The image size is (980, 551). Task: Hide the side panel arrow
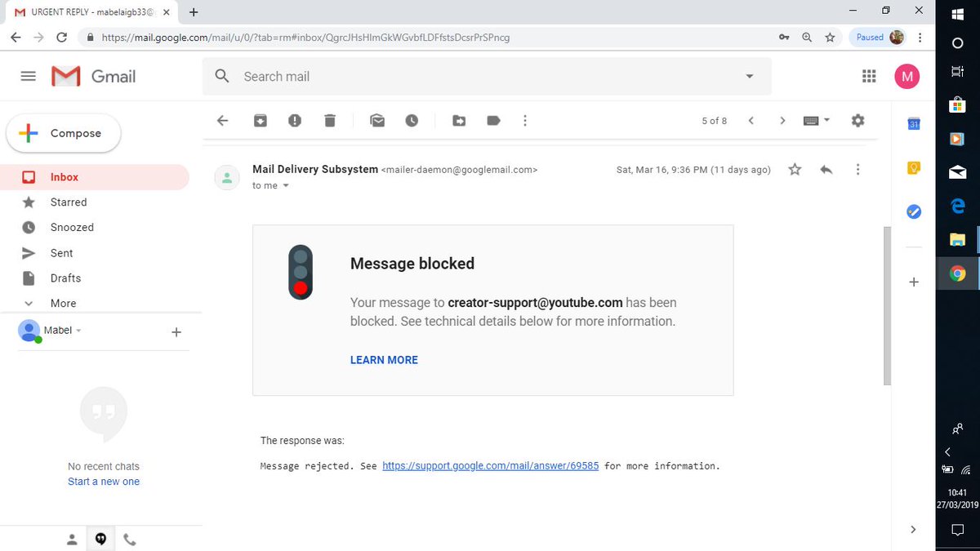coord(913,529)
